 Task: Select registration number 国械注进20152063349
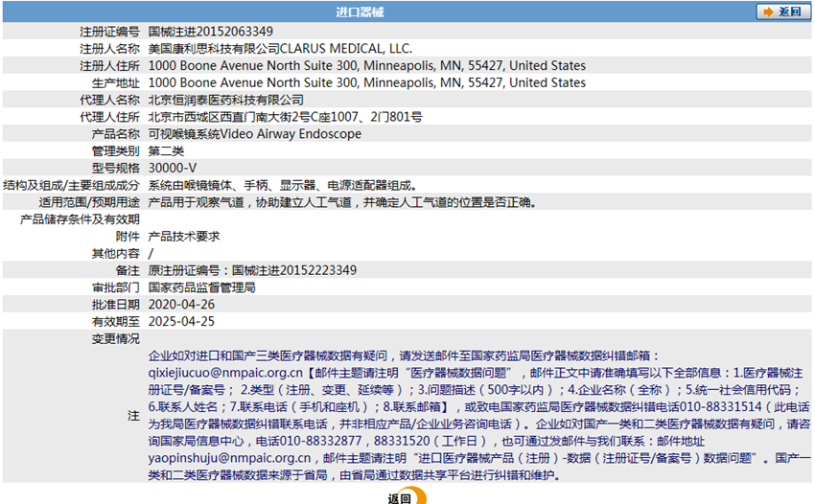[x=211, y=32]
